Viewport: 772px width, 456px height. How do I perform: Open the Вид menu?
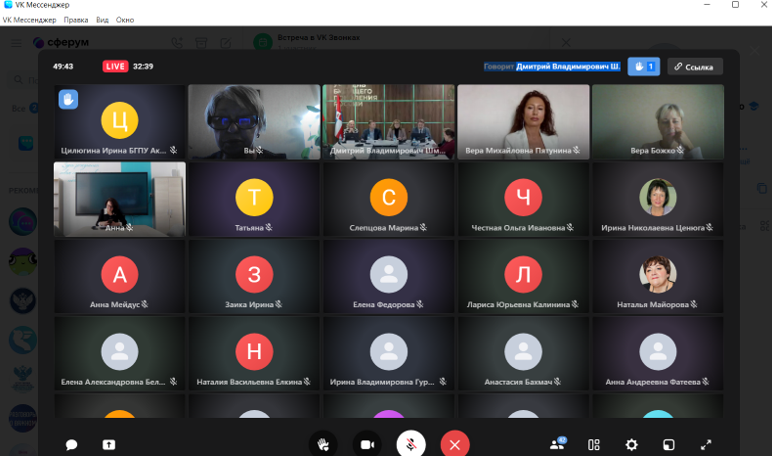[x=102, y=20]
